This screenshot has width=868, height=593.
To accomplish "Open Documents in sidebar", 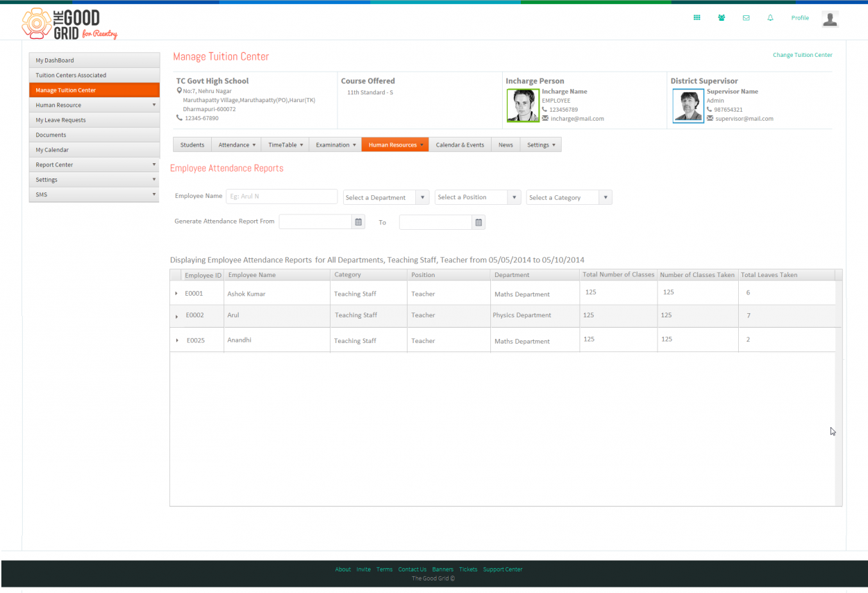I will coord(94,135).
